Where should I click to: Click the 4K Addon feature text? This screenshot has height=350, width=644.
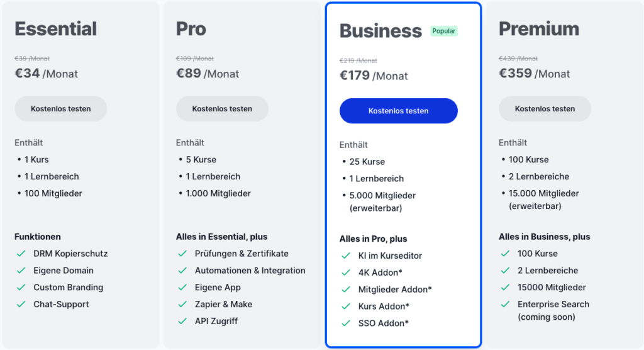[380, 273]
